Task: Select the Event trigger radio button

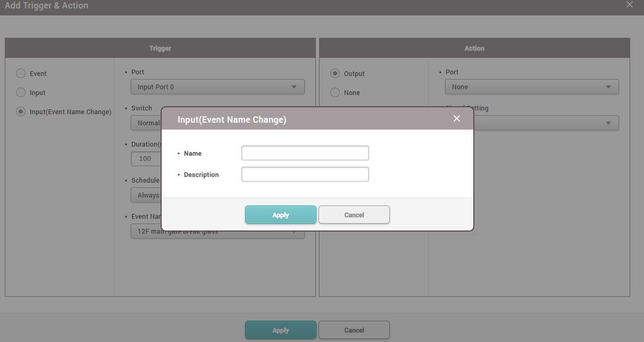Action: click(21, 73)
